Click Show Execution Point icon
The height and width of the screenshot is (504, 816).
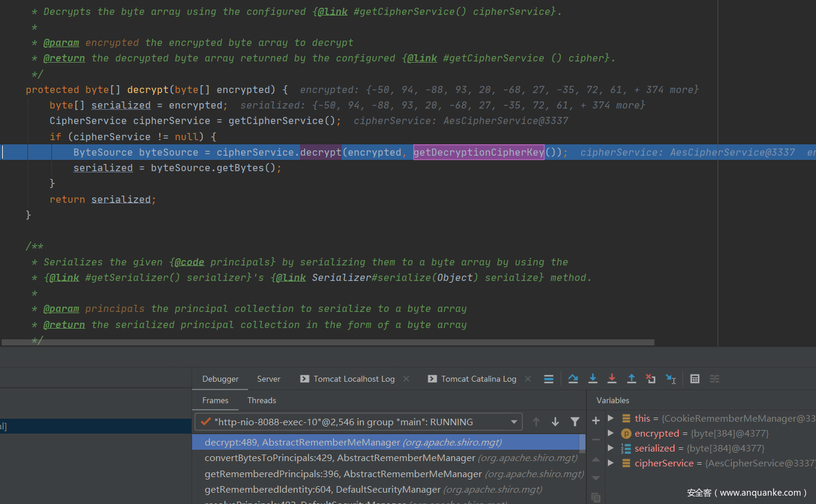(x=549, y=379)
